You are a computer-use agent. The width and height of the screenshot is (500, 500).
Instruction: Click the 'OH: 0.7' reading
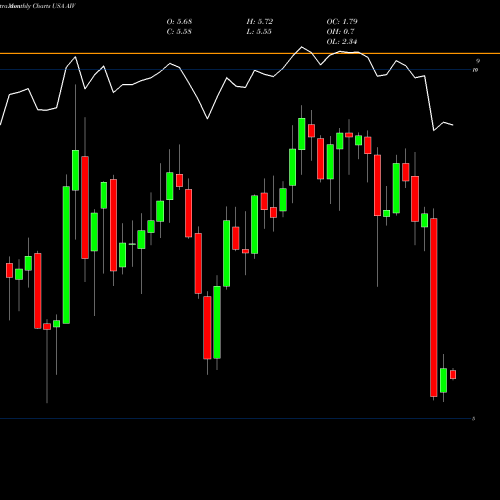[x=340, y=32]
